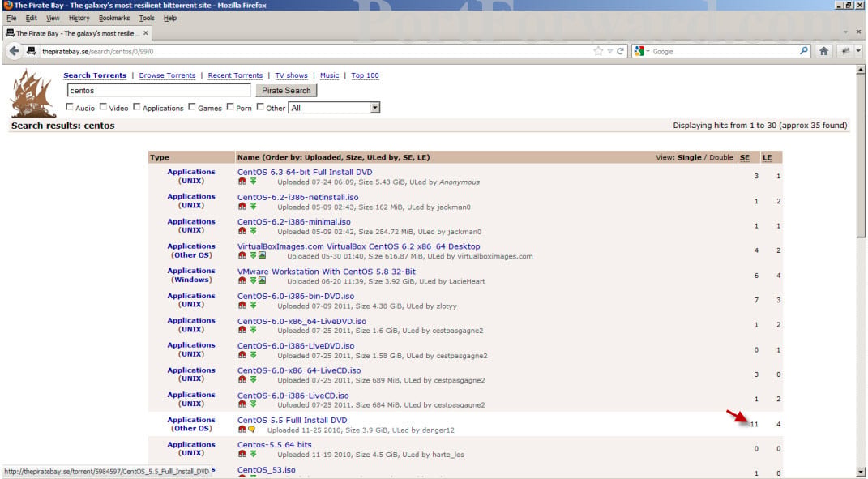This screenshot has width=868, height=479.
Task: Open the Help menu
Action: (170, 19)
